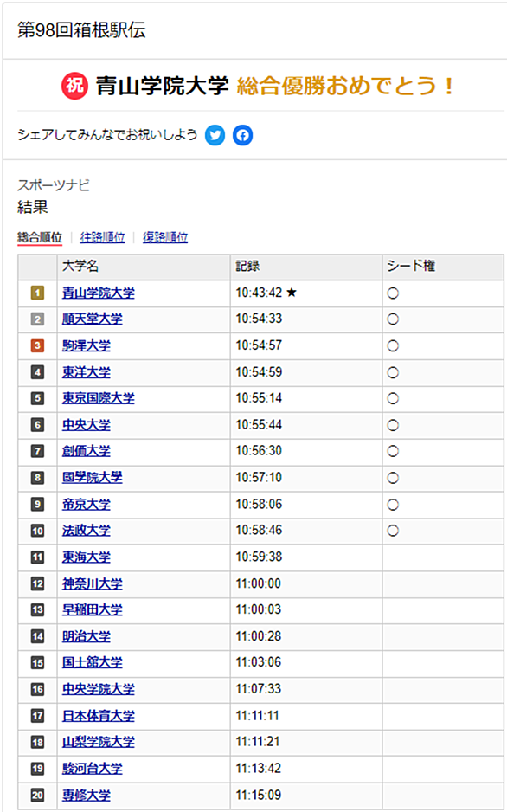Click the bronze rank 3 badge

38,345
